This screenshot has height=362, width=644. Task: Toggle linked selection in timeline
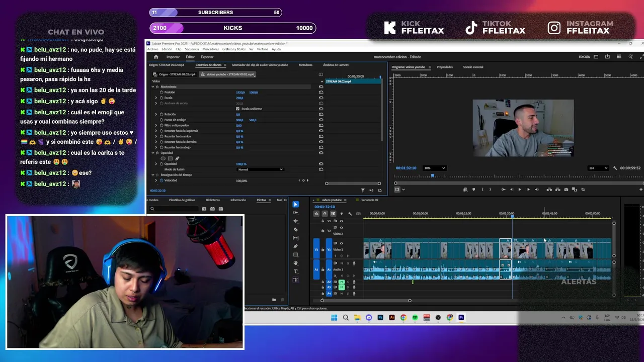click(x=333, y=214)
